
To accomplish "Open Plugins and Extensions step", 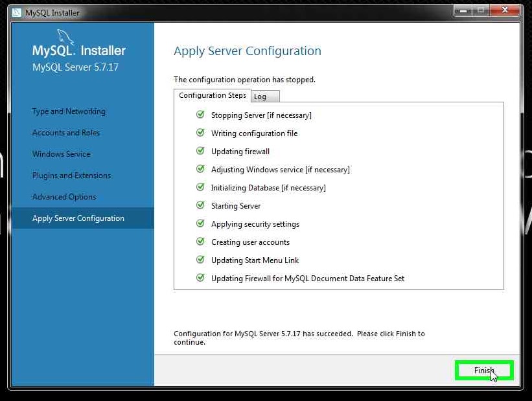I will click(x=71, y=176).
